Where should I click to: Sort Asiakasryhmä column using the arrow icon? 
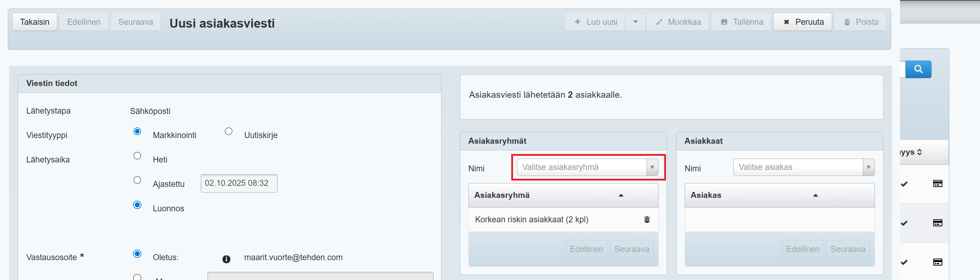(x=621, y=195)
